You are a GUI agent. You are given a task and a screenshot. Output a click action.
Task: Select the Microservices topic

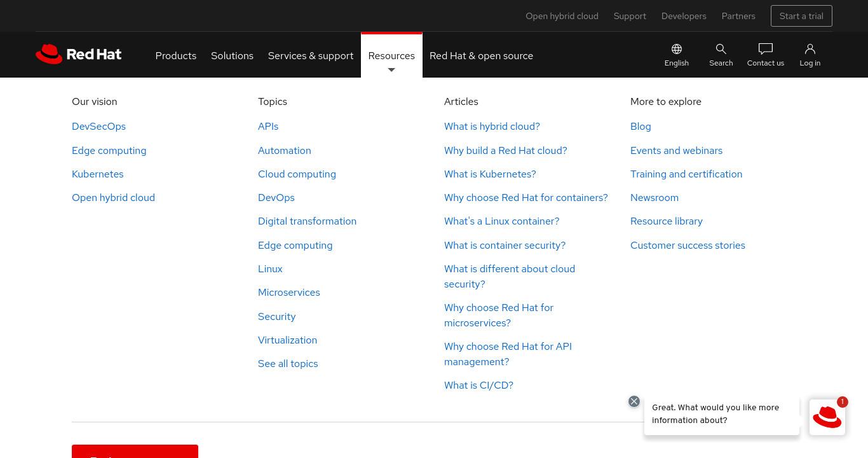[x=288, y=292]
